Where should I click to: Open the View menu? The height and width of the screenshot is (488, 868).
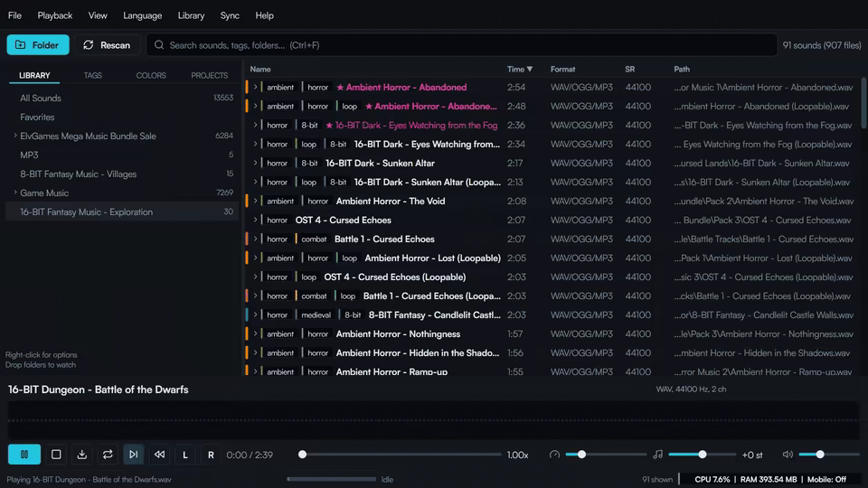[x=98, y=15]
